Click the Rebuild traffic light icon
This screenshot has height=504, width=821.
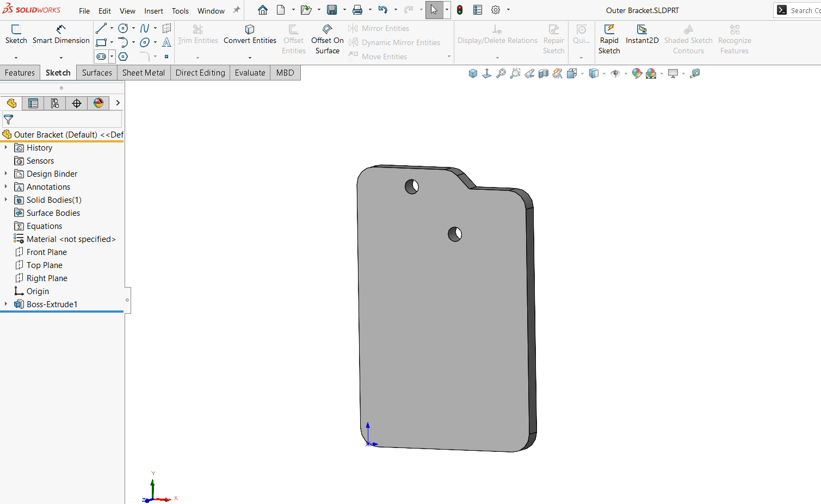[460, 10]
